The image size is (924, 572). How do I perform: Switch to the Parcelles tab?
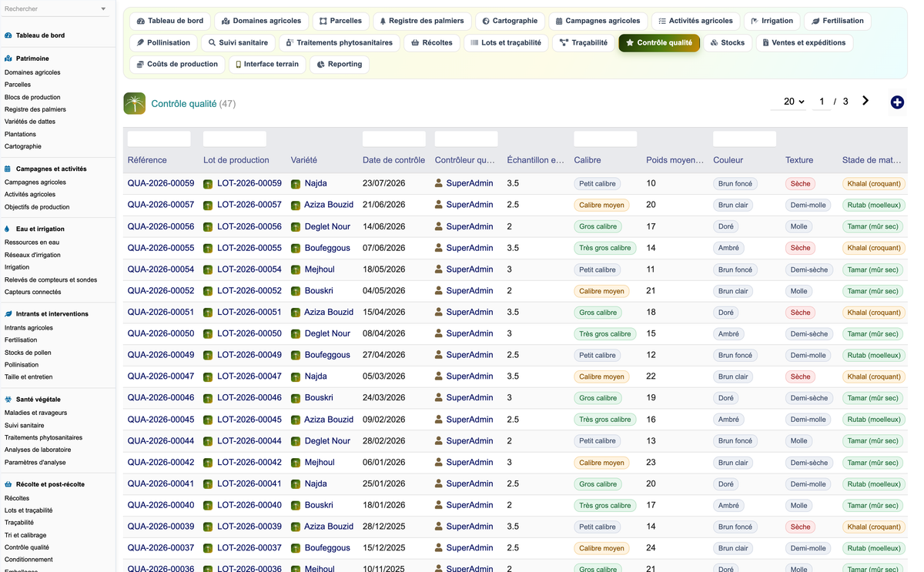point(340,21)
